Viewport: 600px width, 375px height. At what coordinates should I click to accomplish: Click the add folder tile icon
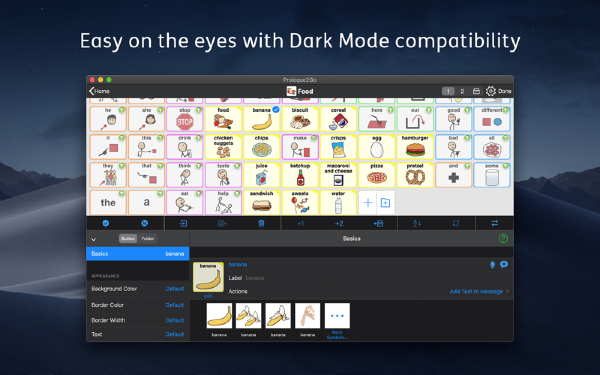386,203
